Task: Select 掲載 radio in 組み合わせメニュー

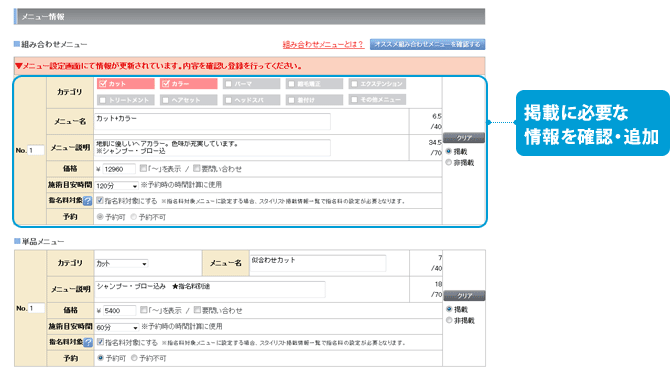Action: 449,151
